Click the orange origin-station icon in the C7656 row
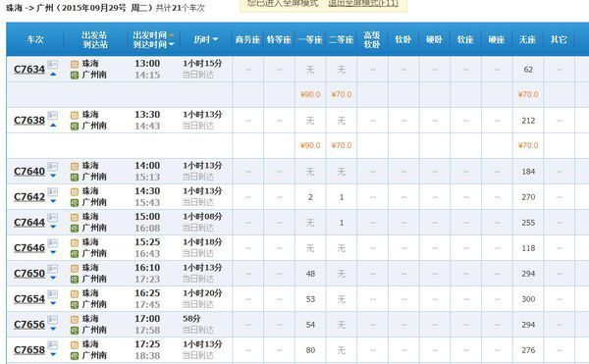 (75, 319)
